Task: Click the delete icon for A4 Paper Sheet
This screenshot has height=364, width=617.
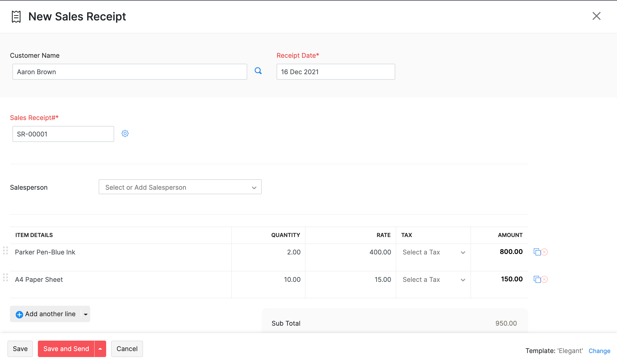Action: (545, 280)
